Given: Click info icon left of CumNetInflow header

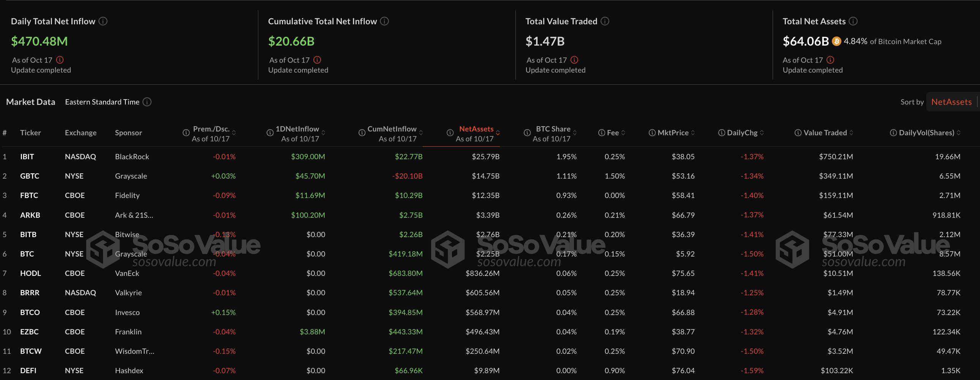Looking at the screenshot, I should click(x=362, y=133).
